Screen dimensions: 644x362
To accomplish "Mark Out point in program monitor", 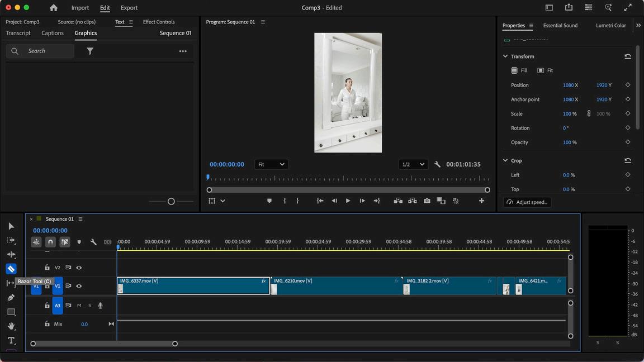I will coord(298,201).
